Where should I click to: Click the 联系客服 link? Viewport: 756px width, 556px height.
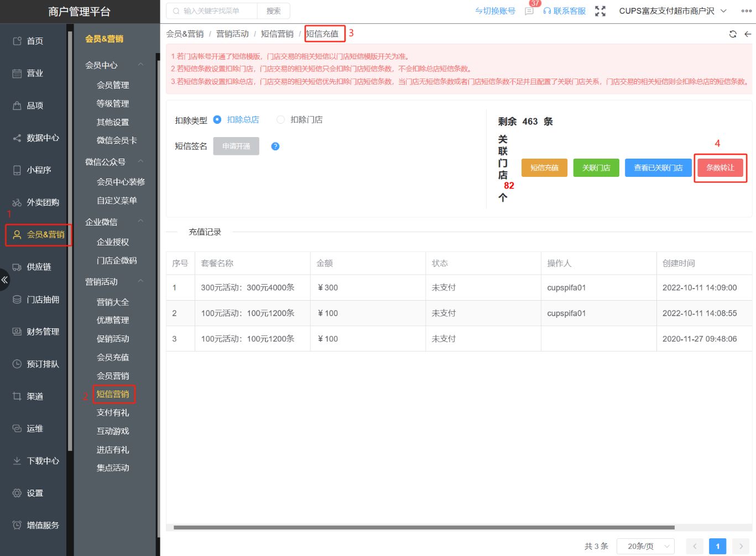[565, 11]
